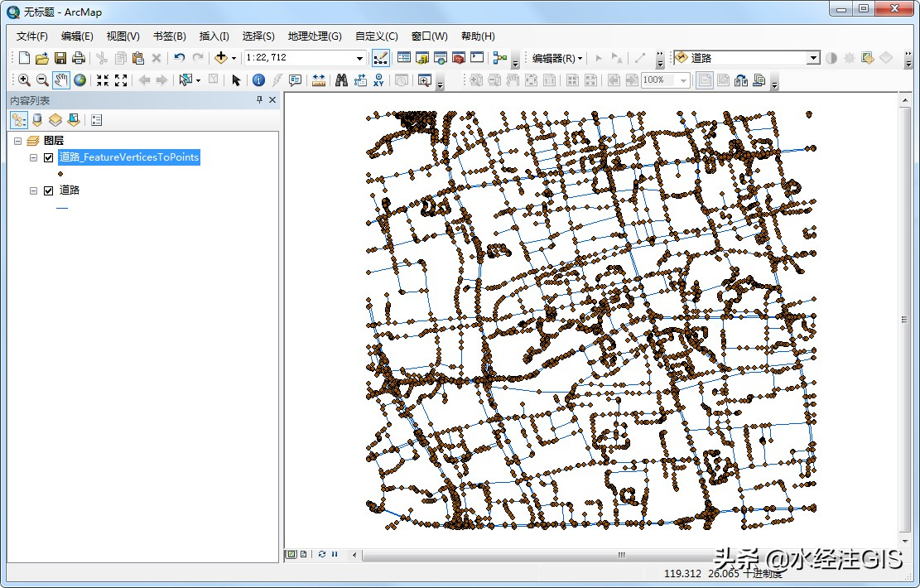Open the 选择(S) menu
The height and width of the screenshot is (588, 920).
click(x=258, y=36)
